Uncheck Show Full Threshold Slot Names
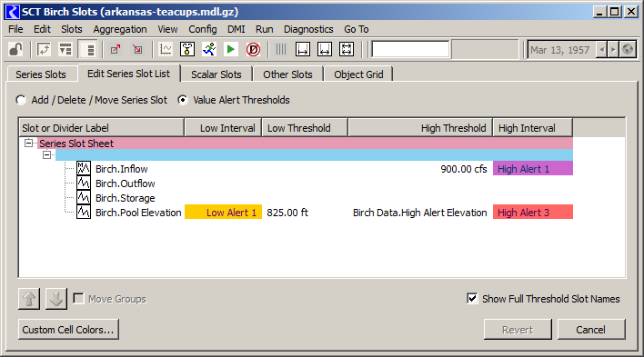 (x=472, y=298)
